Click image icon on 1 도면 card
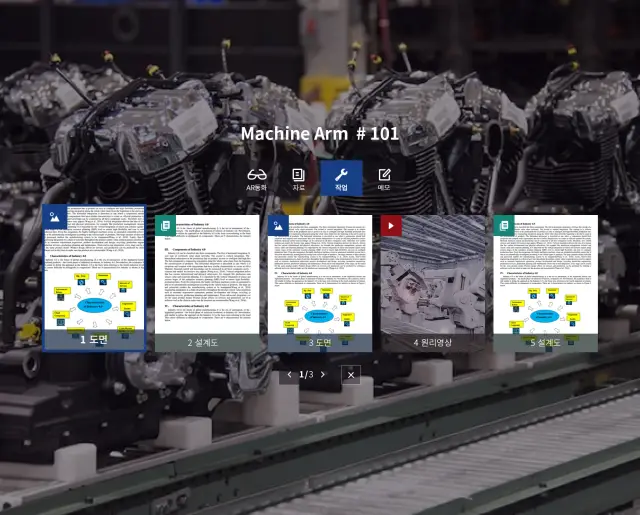Viewport: 640px width, 515px height. [55, 217]
